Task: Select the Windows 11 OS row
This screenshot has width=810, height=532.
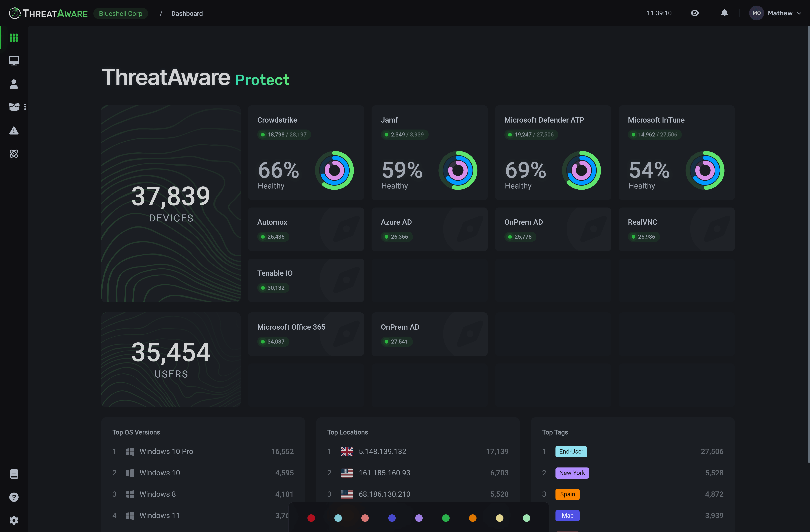Action: (203, 516)
